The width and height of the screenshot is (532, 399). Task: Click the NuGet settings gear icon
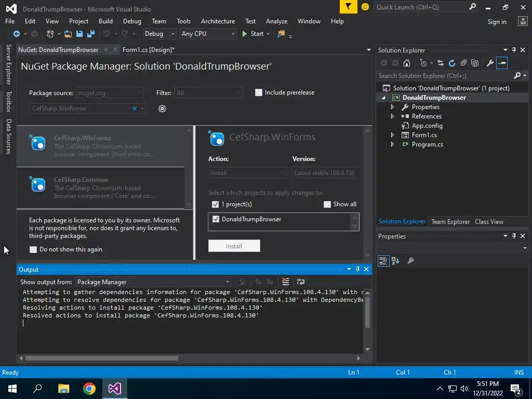[x=162, y=109]
